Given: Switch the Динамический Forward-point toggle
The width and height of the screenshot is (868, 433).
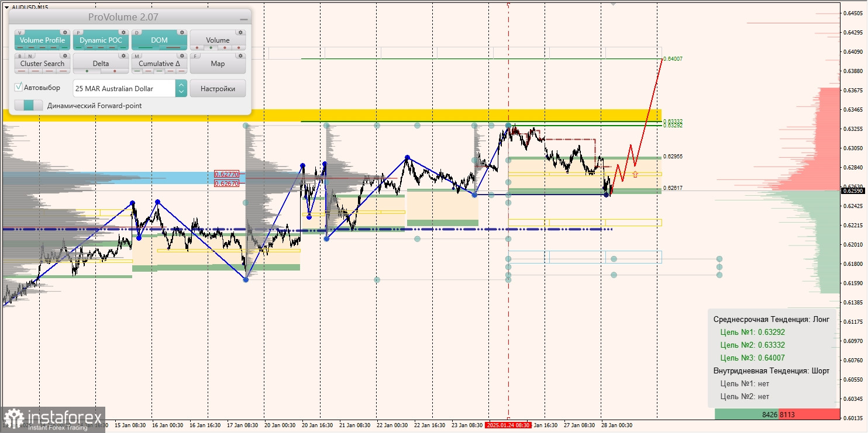Looking at the screenshot, I should [x=29, y=105].
